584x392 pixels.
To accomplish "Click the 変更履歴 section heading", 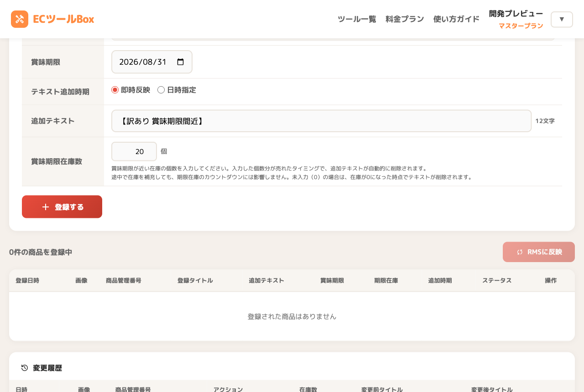I will click(x=47, y=368).
